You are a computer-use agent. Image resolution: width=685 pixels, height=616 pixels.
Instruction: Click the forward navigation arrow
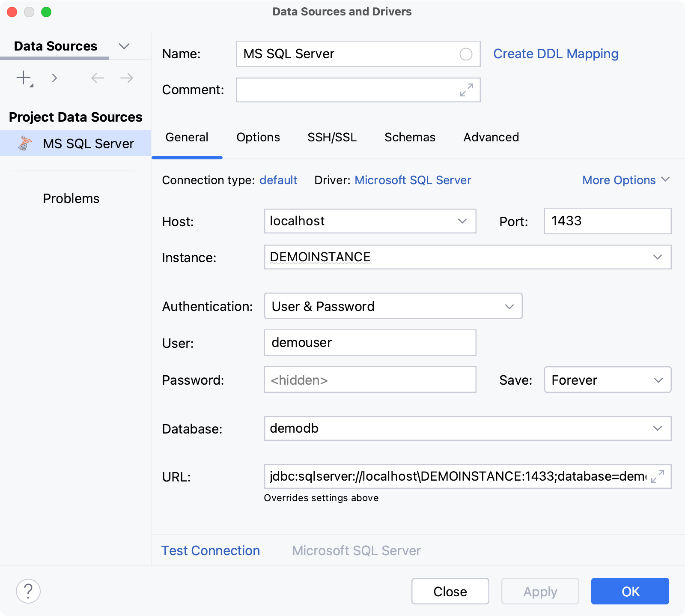tap(125, 78)
